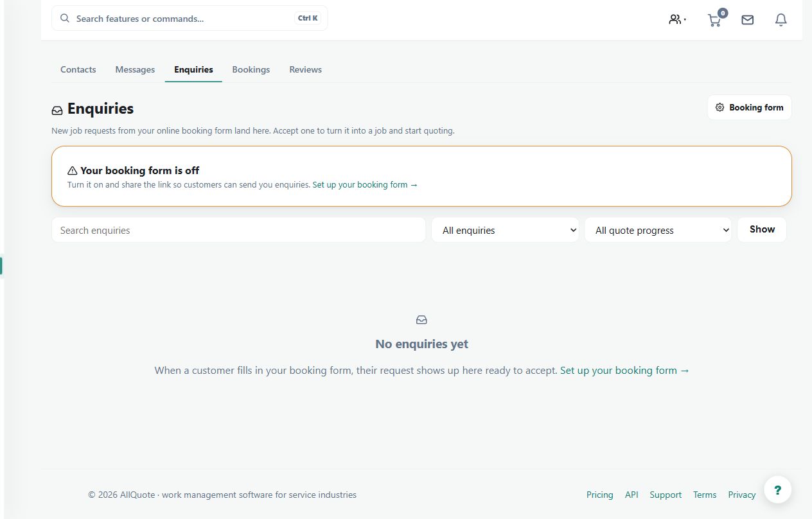The image size is (812, 519).
Task: Switch to the Contacts tab
Action: [78, 69]
